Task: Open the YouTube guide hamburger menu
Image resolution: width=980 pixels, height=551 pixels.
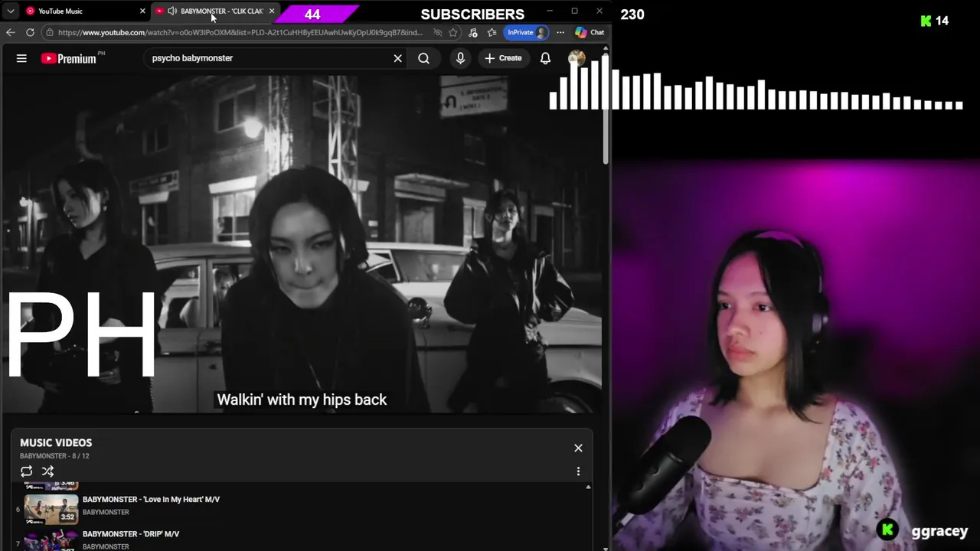Action: click(21, 58)
